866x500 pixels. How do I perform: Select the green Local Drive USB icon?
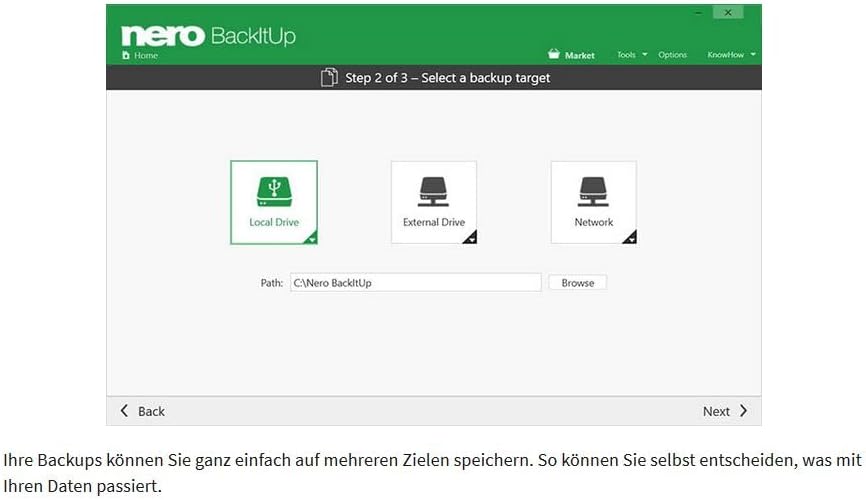pyautogui.click(x=274, y=192)
